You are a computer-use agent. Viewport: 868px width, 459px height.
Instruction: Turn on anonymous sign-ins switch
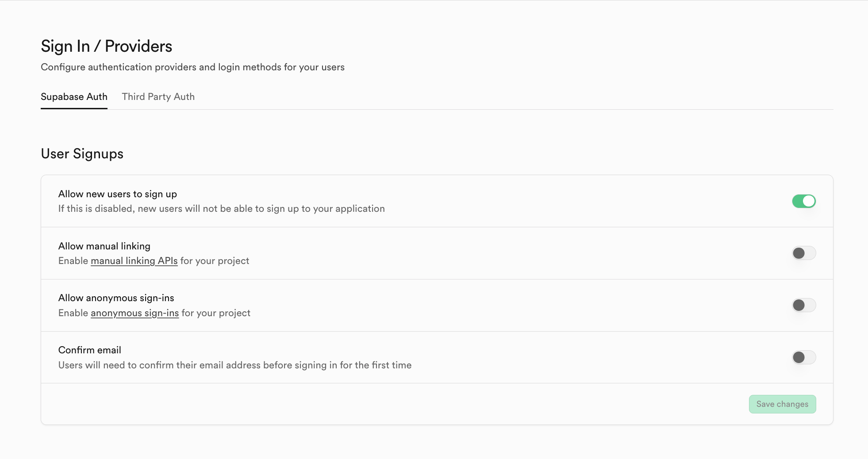tap(803, 305)
